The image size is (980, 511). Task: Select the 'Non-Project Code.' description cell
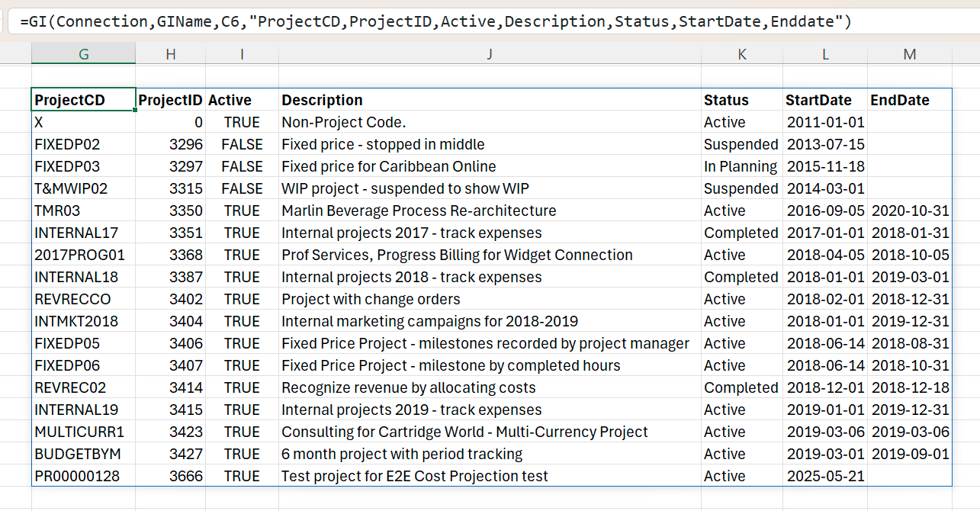490,122
